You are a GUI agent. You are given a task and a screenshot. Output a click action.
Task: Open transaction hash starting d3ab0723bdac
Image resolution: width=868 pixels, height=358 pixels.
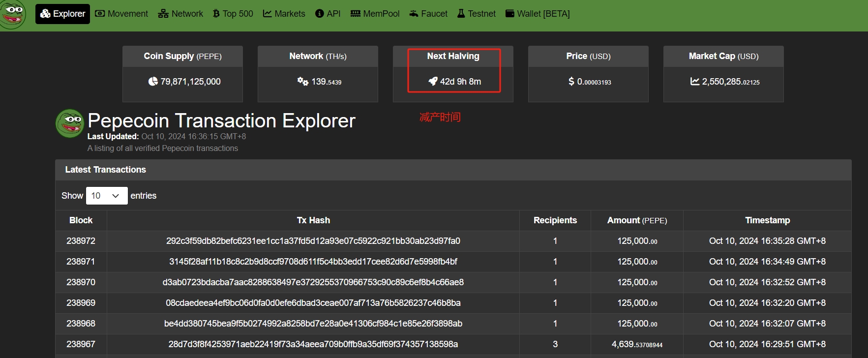(313, 282)
